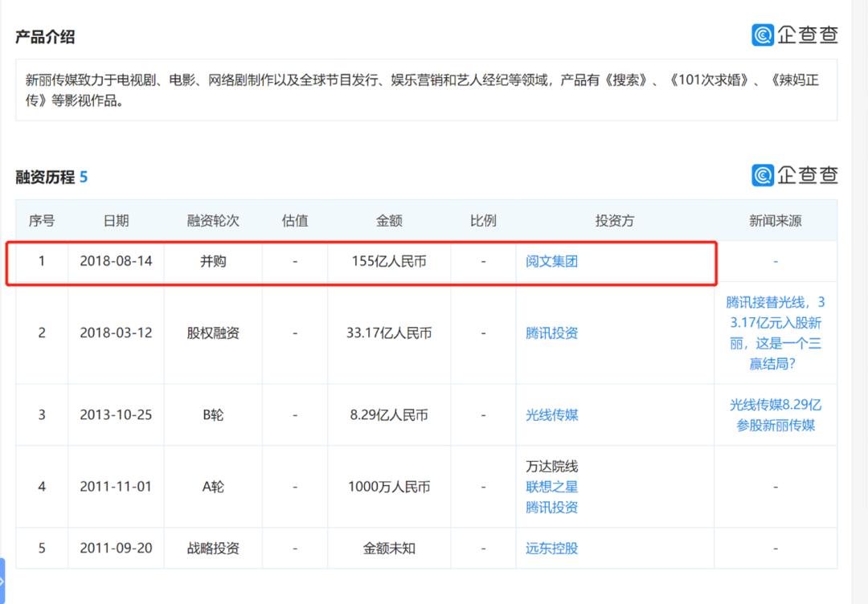
Task: Click the 日期 column header
Action: click(116, 221)
